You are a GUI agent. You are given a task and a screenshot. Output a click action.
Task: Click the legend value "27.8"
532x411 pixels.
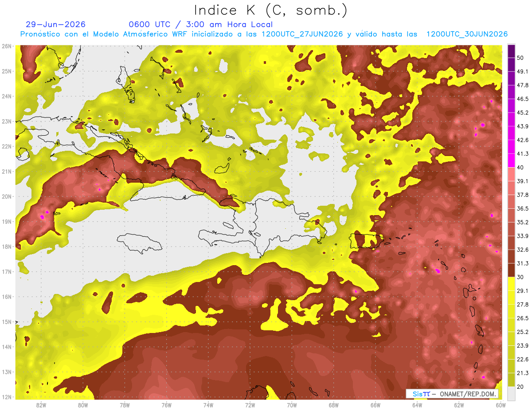523,305
